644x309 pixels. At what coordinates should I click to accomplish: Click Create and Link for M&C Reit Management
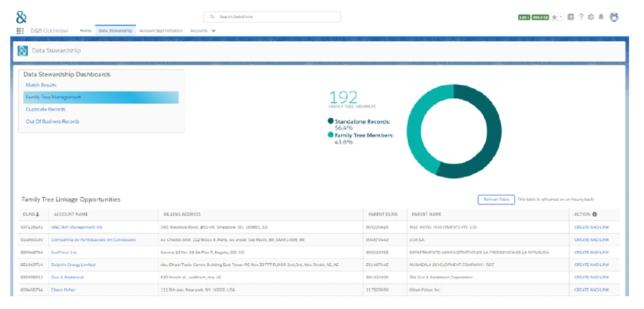point(591,227)
